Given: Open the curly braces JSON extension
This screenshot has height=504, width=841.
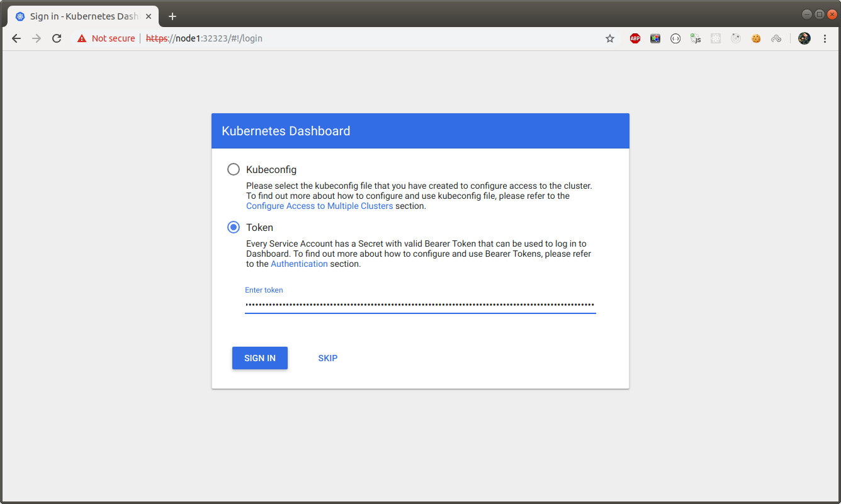Looking at the screenshot, I should point(675,38).
